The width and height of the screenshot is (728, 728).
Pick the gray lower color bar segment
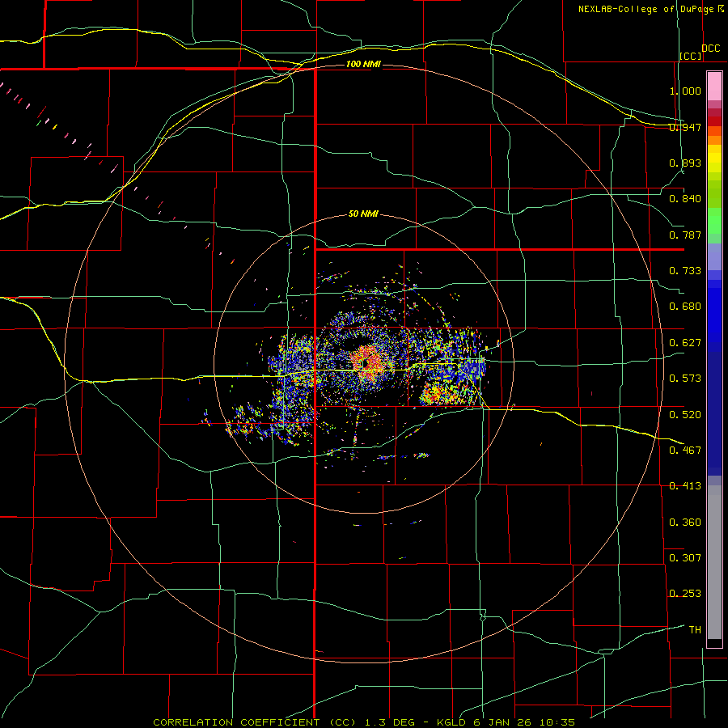coord(714,562)
